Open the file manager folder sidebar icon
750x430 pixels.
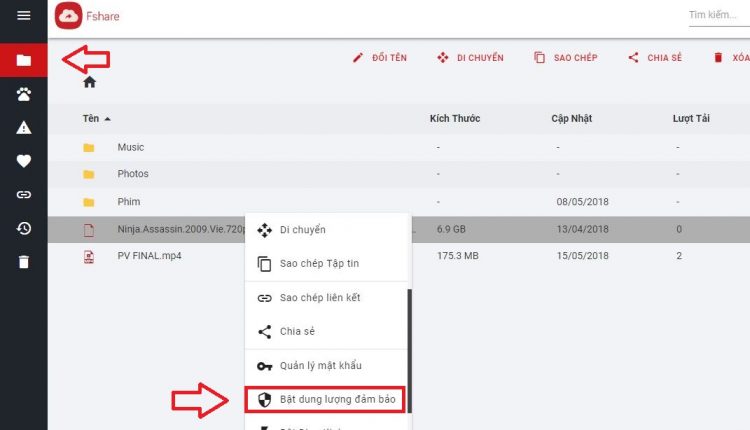[23, 60]
